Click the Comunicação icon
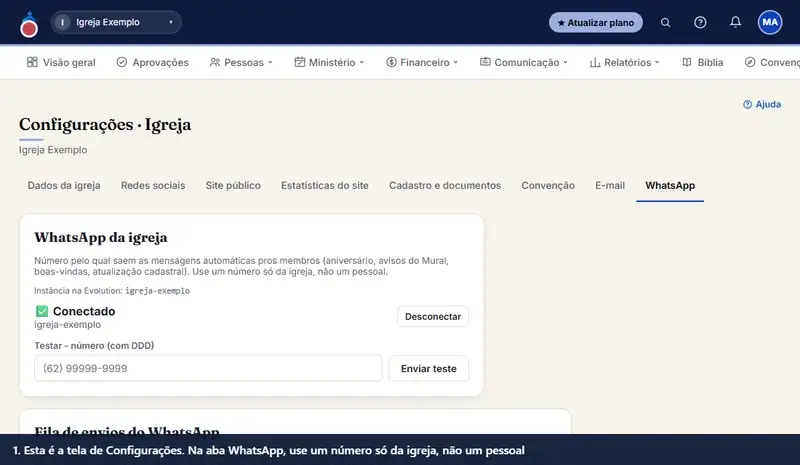Viewport: 800px width, 465px height. point(485,62)
